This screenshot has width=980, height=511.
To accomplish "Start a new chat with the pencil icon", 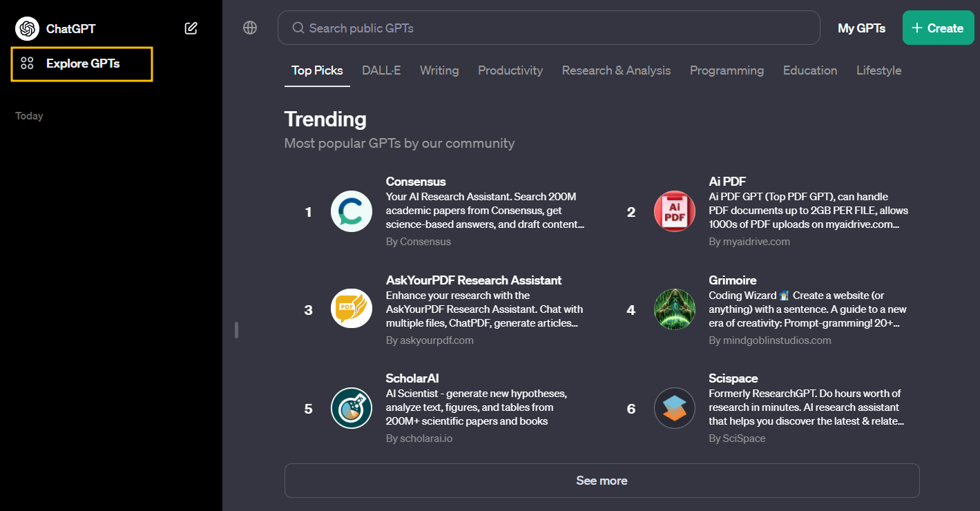I will pyautogui.click(x=191, y=28).
